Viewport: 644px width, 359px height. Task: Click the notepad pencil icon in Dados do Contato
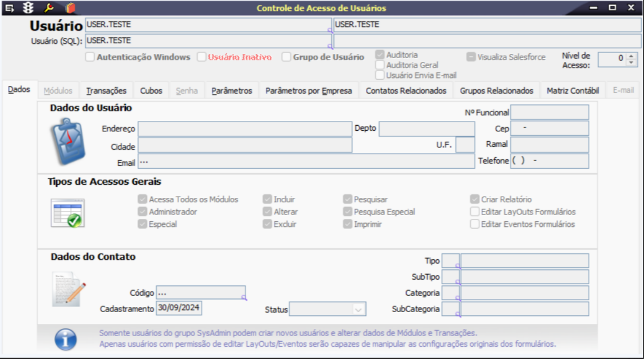(69, 289)
